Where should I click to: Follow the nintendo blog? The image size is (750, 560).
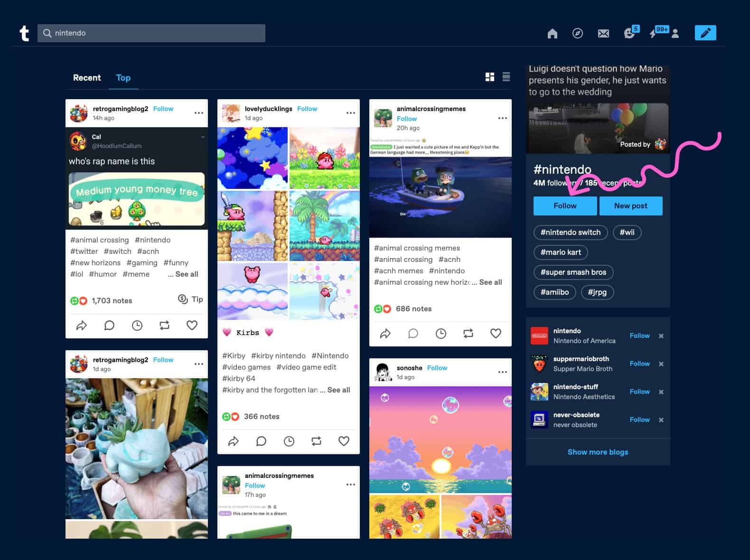pos(639,336)
